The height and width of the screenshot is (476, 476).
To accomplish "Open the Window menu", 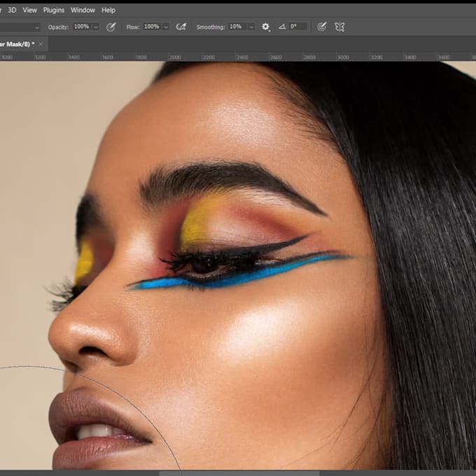I will point(83,10).
